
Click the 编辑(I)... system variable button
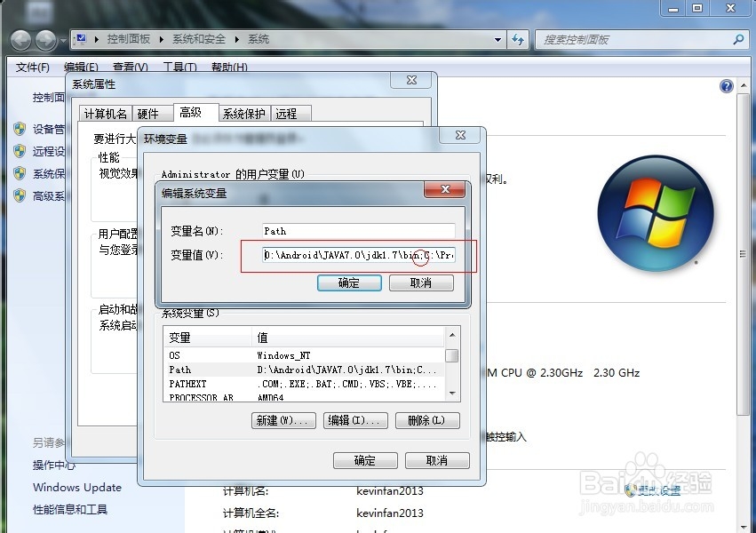pos(355,421)
